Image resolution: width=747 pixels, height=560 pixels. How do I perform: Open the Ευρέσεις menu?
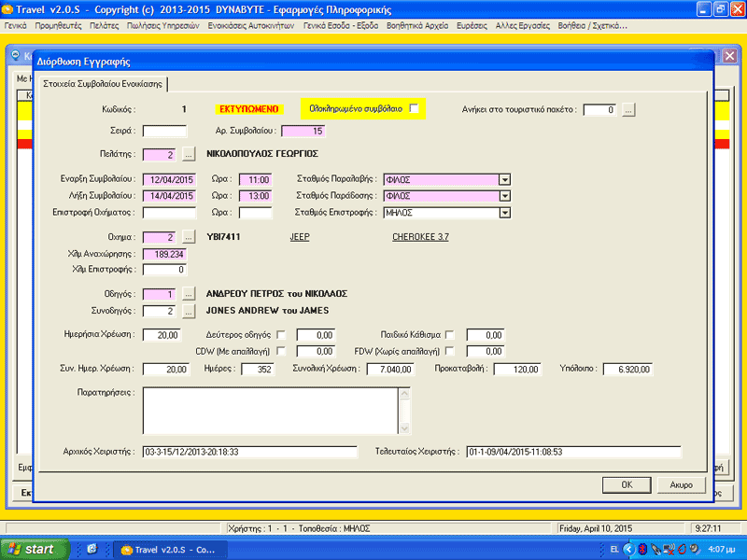tap(472, 26)
